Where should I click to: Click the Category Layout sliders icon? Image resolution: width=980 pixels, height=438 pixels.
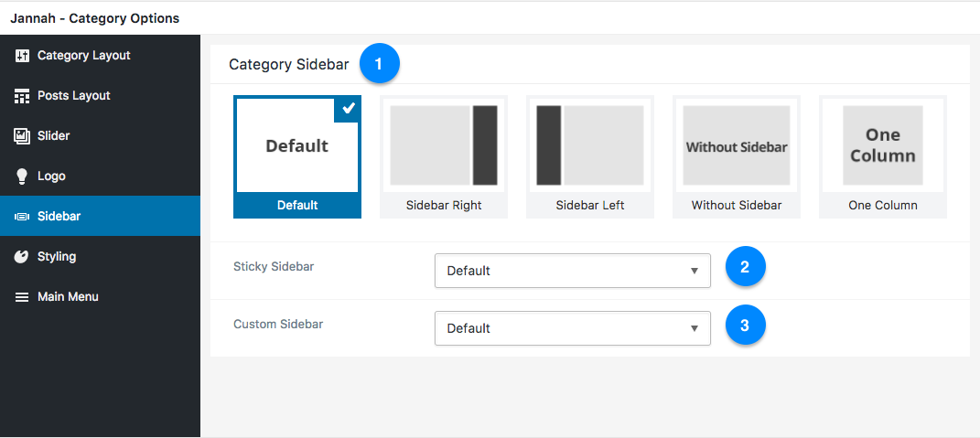pos(22,56)
